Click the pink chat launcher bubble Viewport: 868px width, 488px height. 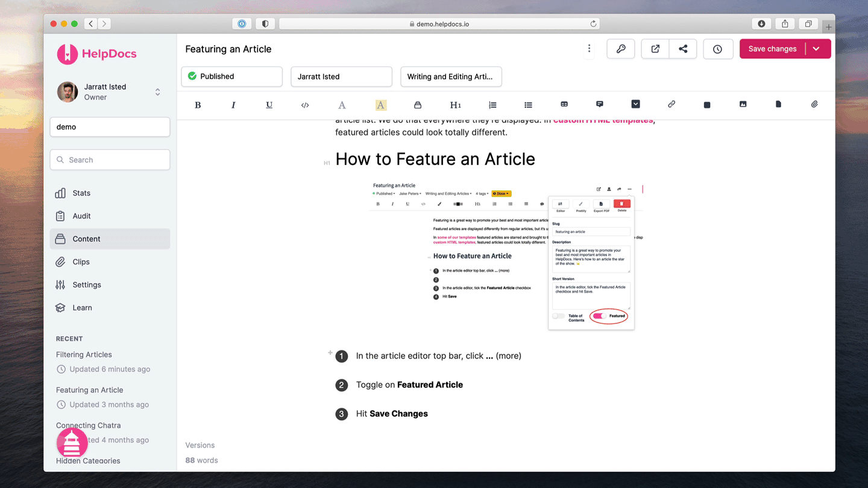[72, 443]
